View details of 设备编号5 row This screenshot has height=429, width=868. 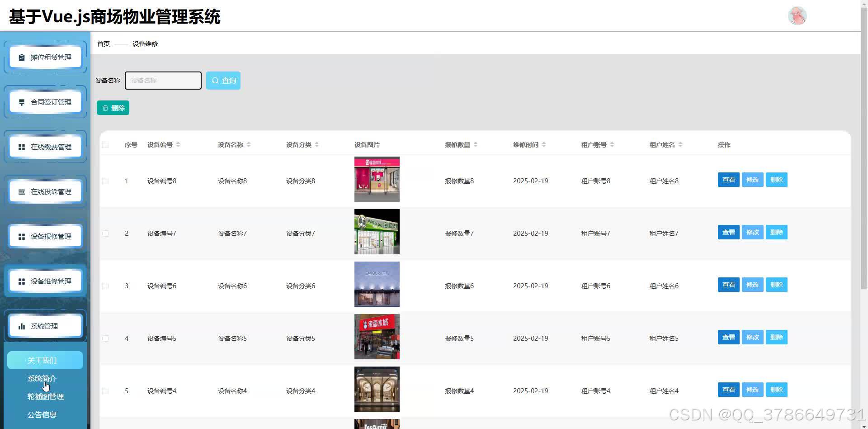(x=729, y=337)
